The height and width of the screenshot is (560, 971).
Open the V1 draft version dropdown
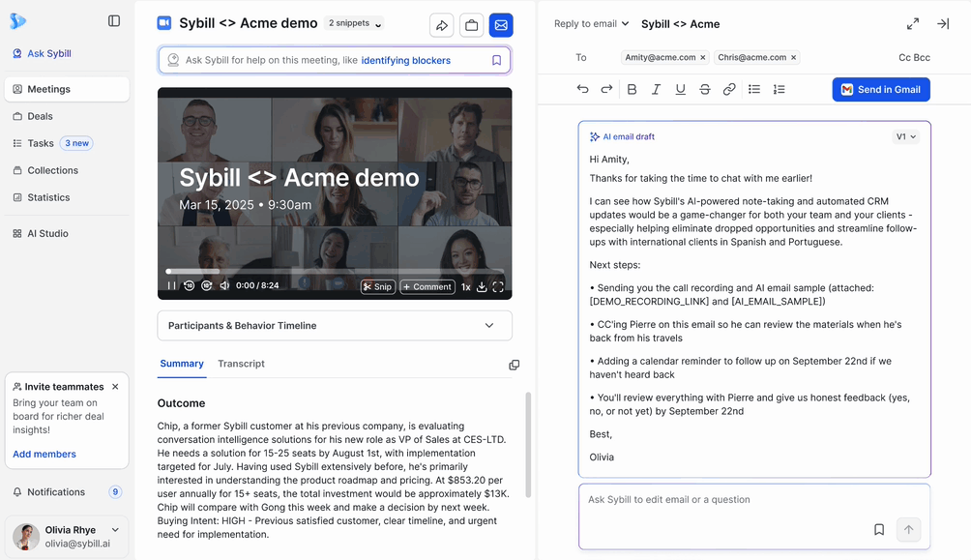tap(906, 137)
